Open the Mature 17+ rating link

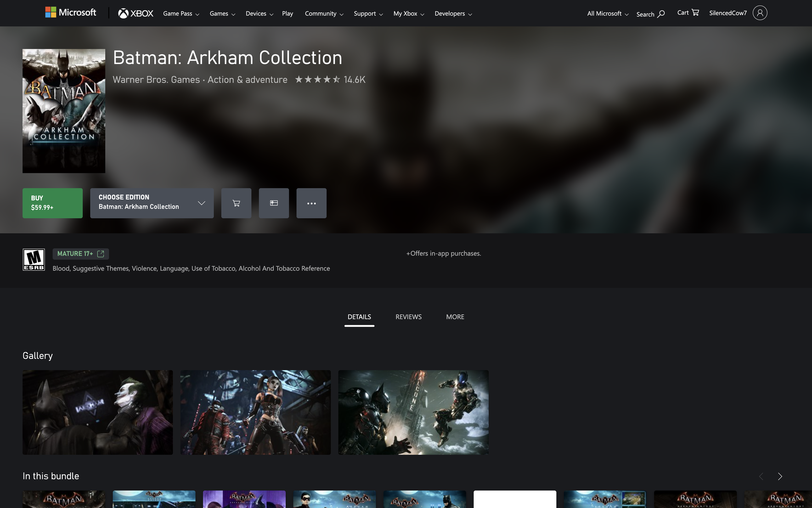tap(81, 254)
